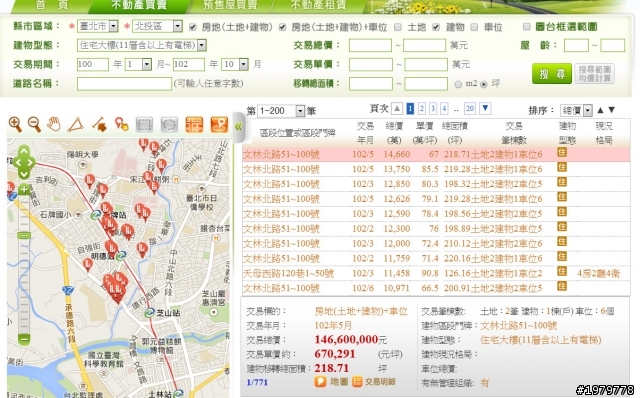Viewport: 640px width, 398px height.
Task: Click 搜尋範圍均價計算 button
Action: pyautogui.click(x=594, y=73)
